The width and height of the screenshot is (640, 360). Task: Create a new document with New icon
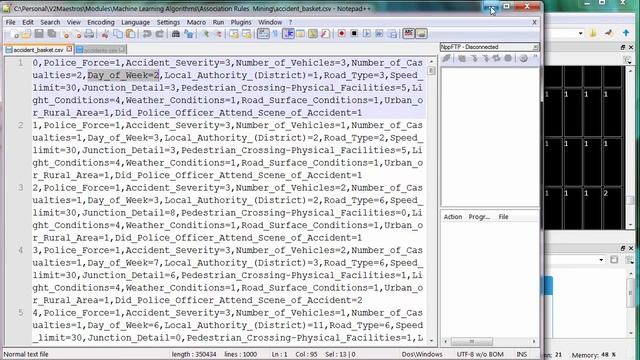tap(14, 34)
